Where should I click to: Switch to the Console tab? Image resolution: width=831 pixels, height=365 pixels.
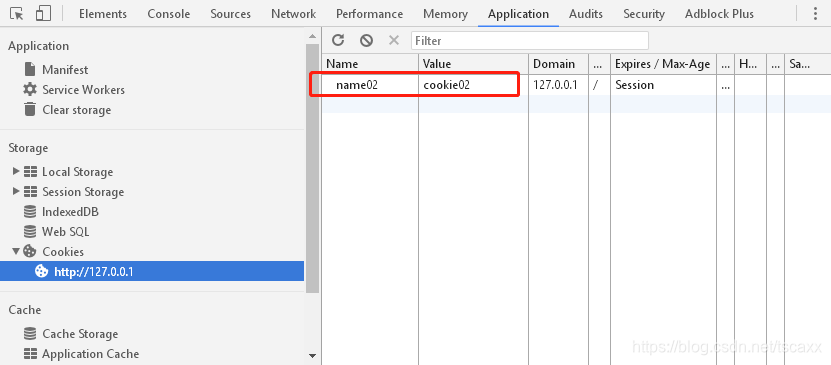(169, 14)
